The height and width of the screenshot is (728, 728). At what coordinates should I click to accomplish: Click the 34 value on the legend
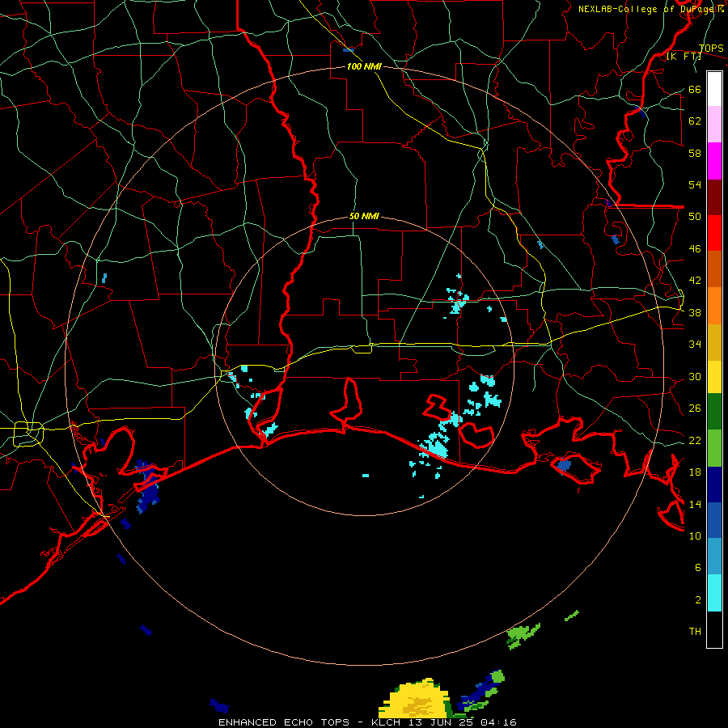point(695,344)
